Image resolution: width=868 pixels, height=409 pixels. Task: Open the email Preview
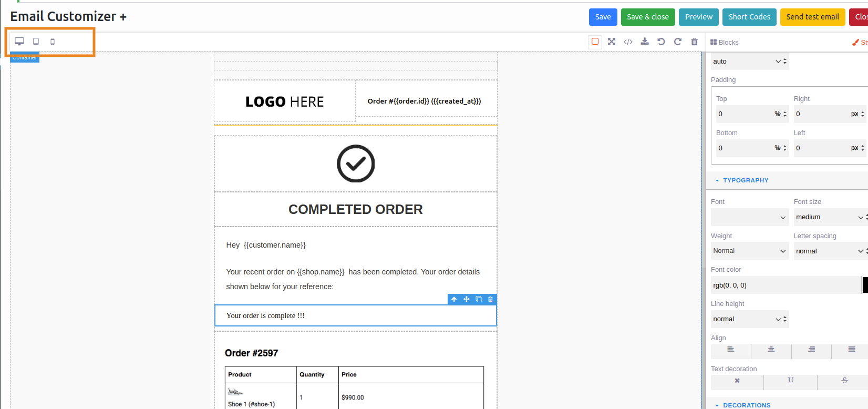698,17
